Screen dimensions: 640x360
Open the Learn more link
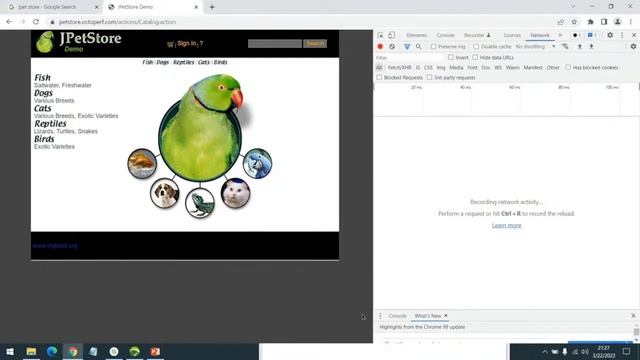coord(507,225)
